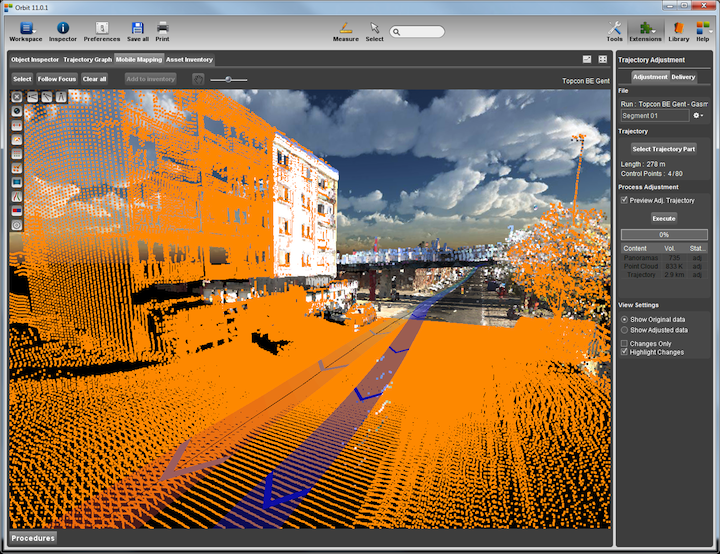The height and width of the screenshot is (554, 720).
Task: Click the Save all disk icon
Action: coord(138,28)
